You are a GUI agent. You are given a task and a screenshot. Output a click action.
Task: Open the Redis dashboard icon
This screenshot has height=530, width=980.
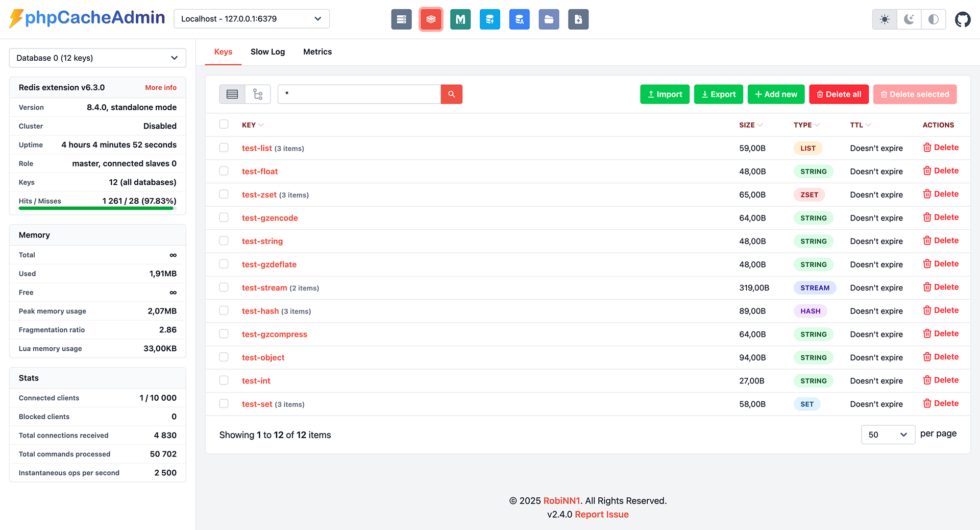point(431,19)
